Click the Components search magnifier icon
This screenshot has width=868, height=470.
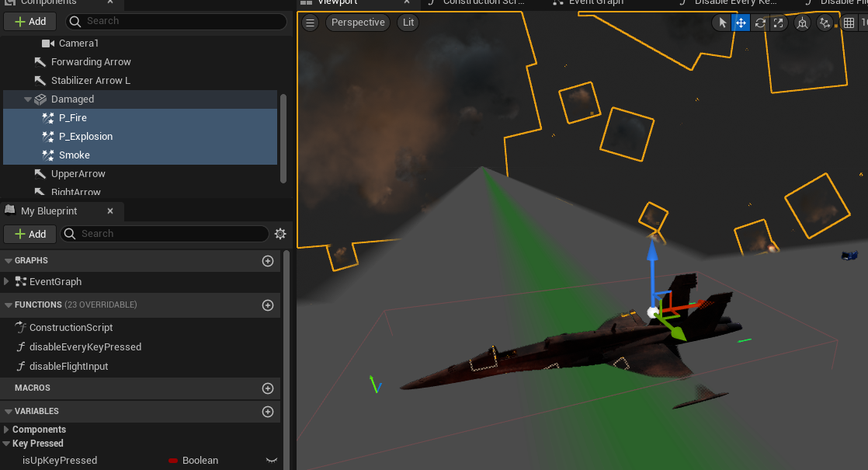tap(75, 21)
